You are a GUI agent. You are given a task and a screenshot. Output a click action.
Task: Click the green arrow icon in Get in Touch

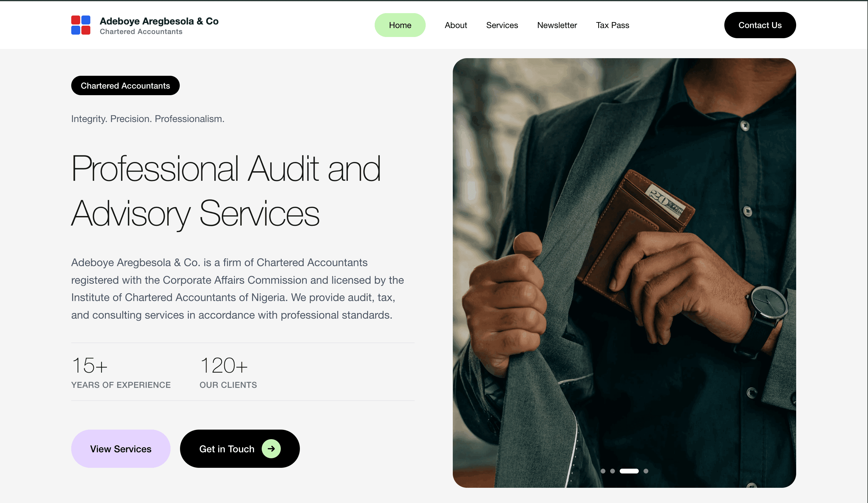coord(271,448)
